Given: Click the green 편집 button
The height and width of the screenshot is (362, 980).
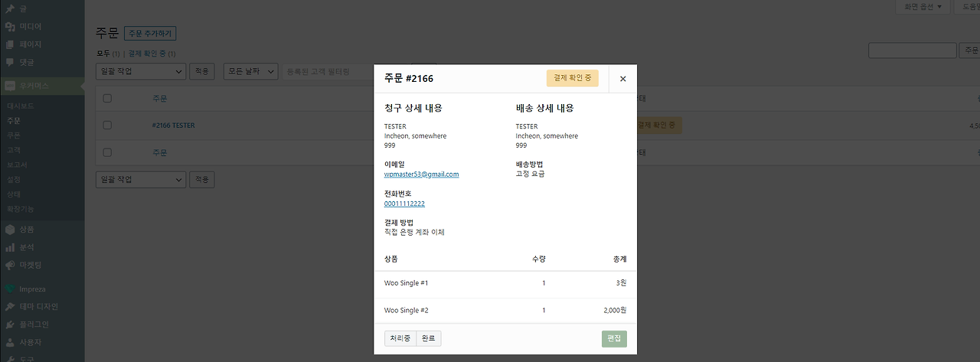Looking at the screenshot, I should tap(614, 338).
